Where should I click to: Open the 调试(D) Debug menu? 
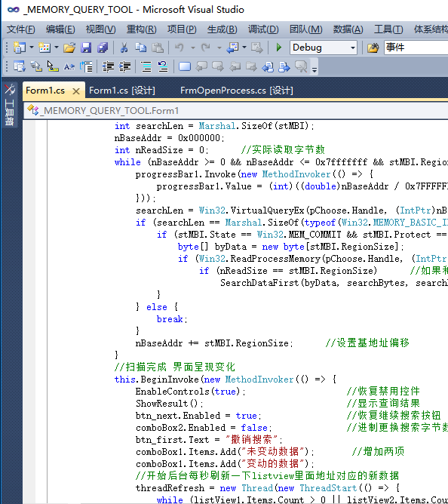click(x=263, y=29)
